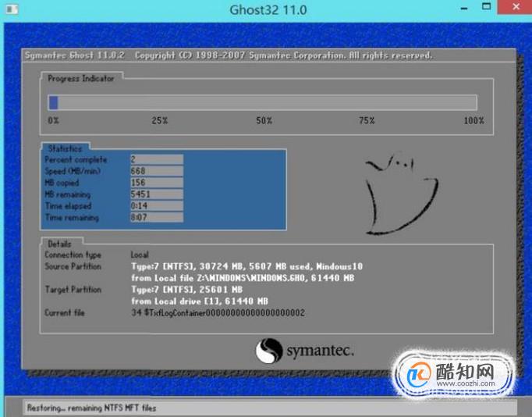The height and width of the screenshot is (417, 532).
Task: Click the Percent complete value field
Action: (x=157, y=159)
